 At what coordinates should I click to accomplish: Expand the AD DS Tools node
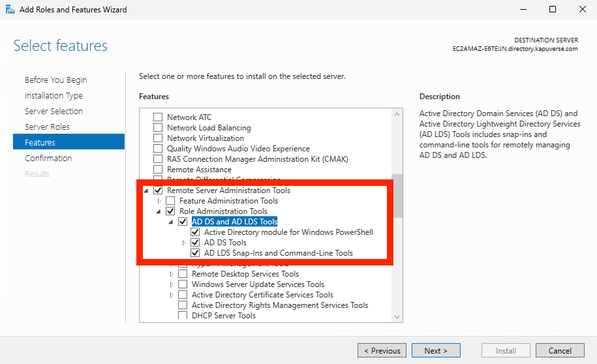[184, 243]
